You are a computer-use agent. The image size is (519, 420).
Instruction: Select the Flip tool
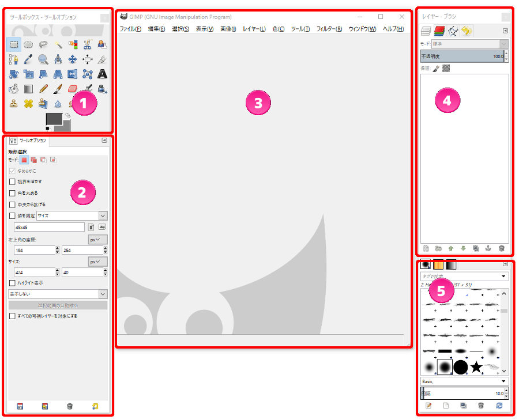(x=73, y=74)
